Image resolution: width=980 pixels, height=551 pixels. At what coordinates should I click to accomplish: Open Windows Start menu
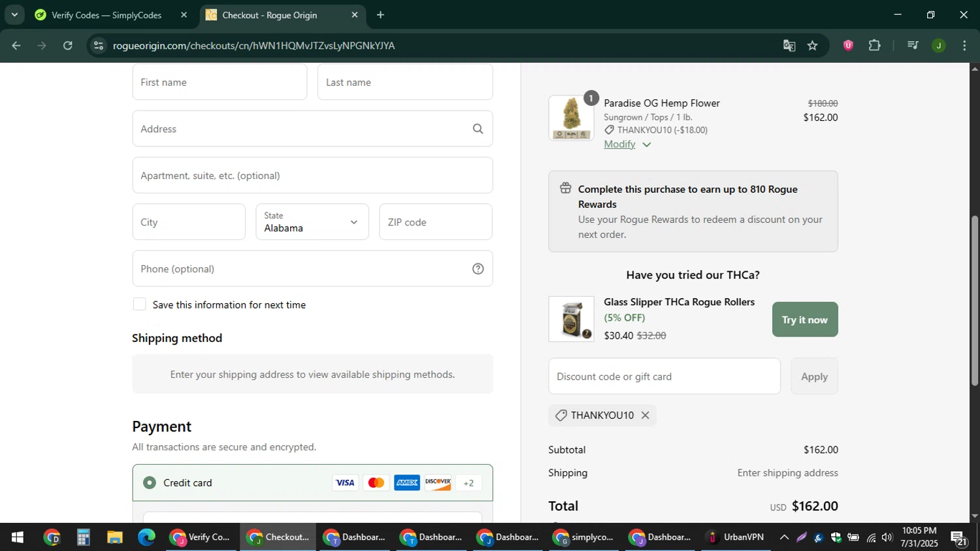pyautogui.click(x=17, y=537)
